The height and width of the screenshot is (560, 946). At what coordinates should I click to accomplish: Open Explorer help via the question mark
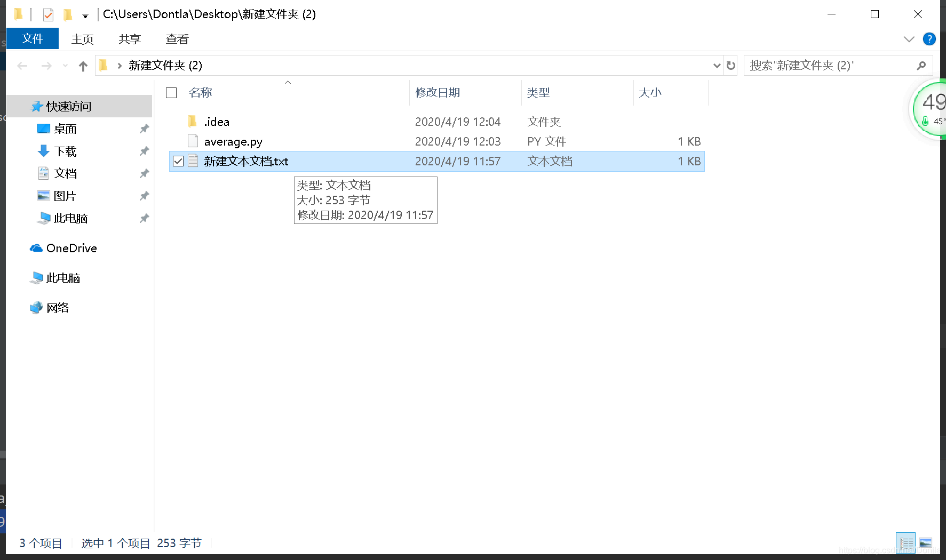coord(929,38)
